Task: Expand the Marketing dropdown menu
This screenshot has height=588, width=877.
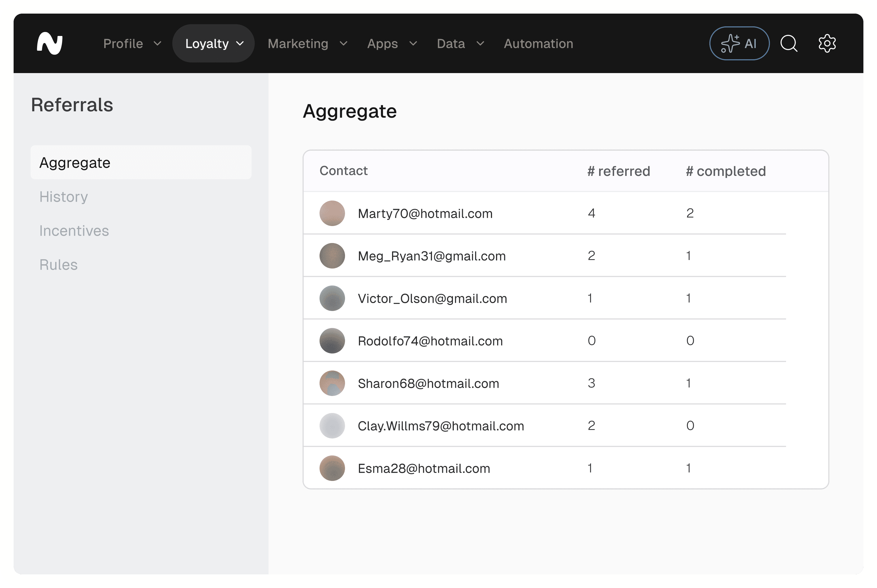Action: tap(307, 44)
